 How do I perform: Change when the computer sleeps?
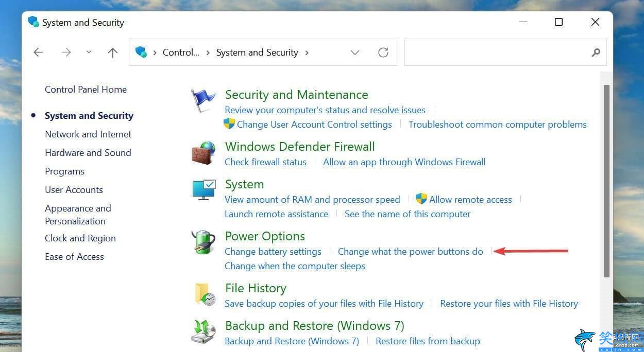pyautogui.click(x=295, y=266)
